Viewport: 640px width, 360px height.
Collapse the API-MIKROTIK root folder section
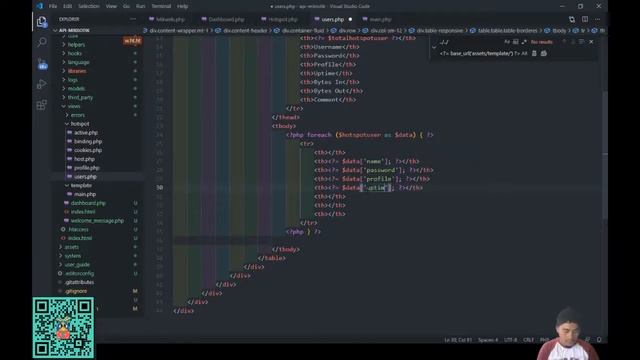73,30
